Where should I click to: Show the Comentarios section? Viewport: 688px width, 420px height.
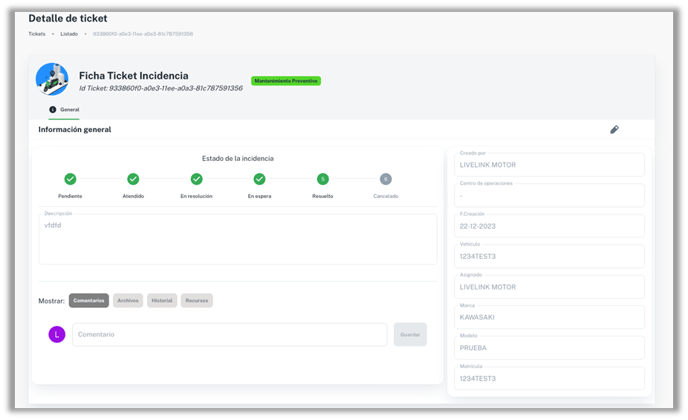(x=89, y=300)
